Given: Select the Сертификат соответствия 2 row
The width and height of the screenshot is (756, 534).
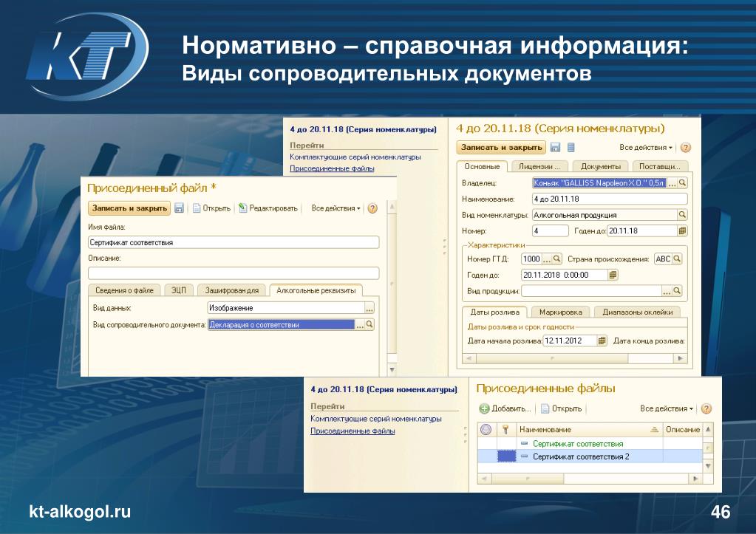Looking at the screenshot, I should click(x=590, y=456).
